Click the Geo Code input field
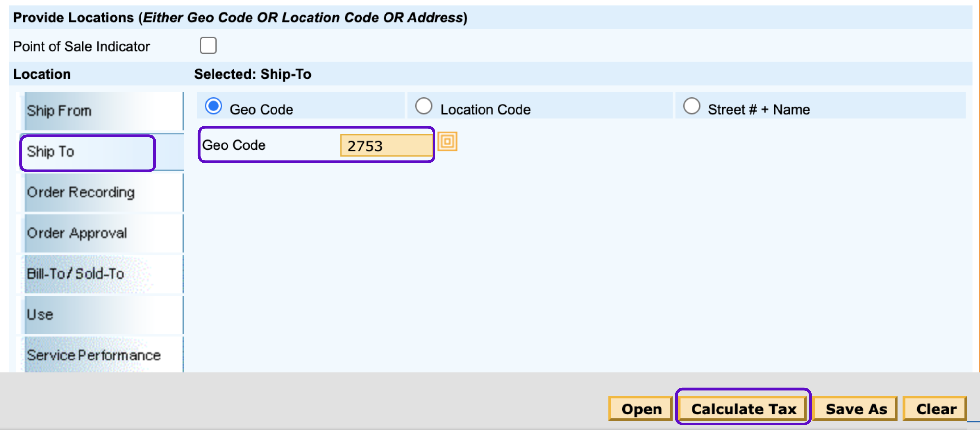980x430 pixels. coord(386,146)
